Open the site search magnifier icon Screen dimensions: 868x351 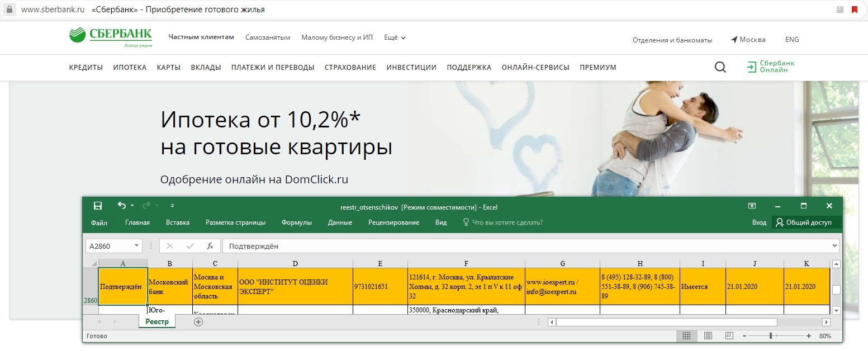pyautogui.click(x=720, y=67)
